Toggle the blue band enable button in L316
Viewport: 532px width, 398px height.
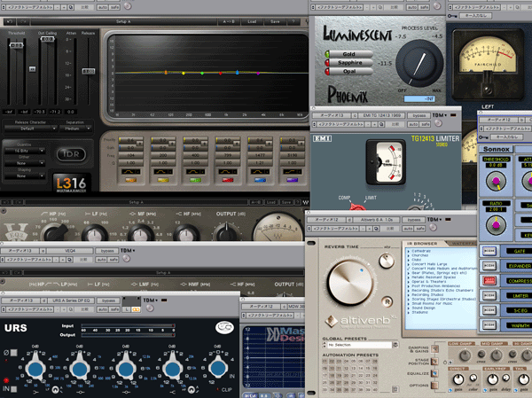[x=260, y=180]
